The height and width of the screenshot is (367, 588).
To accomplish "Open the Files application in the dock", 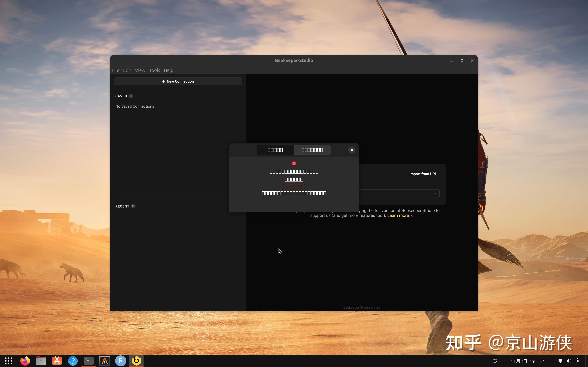I will click(41, 361).
